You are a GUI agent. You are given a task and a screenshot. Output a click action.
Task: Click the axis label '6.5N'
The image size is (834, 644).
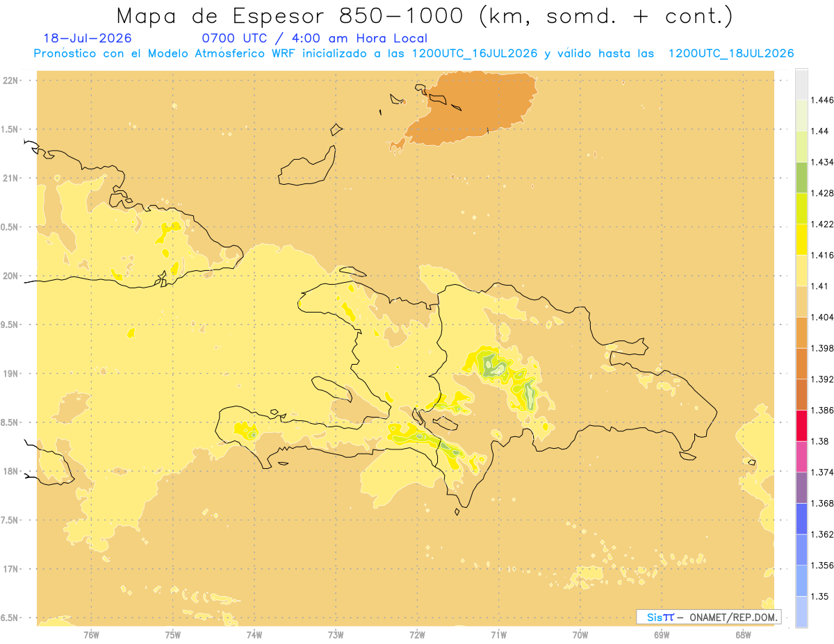(10, 618)
